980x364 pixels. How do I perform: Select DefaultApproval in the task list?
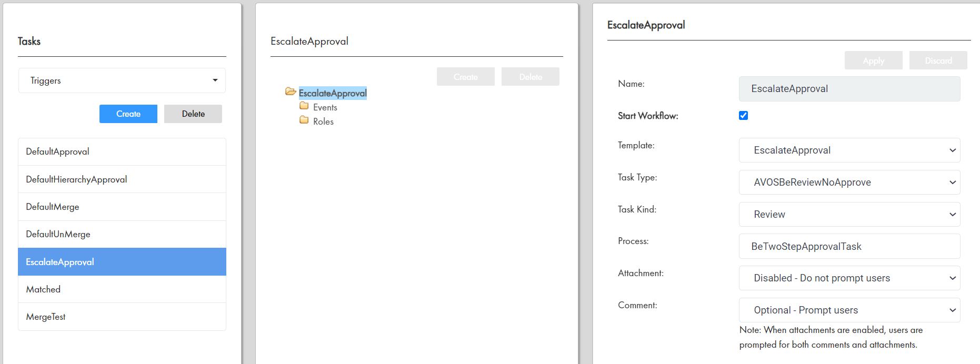[x=122, y=151]
